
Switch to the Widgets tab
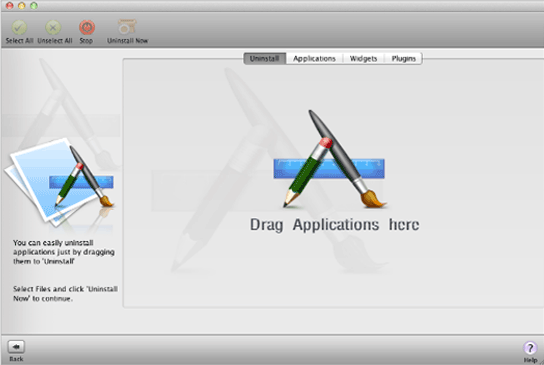pos(363,59)
